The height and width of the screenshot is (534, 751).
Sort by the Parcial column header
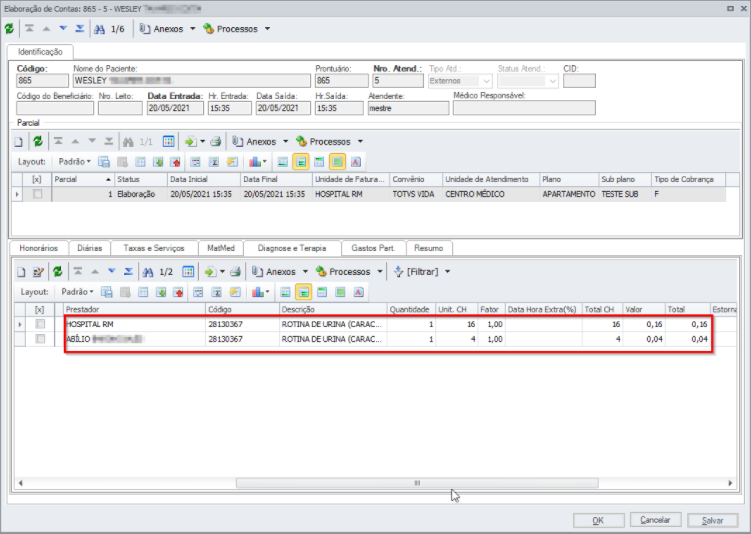83,179
